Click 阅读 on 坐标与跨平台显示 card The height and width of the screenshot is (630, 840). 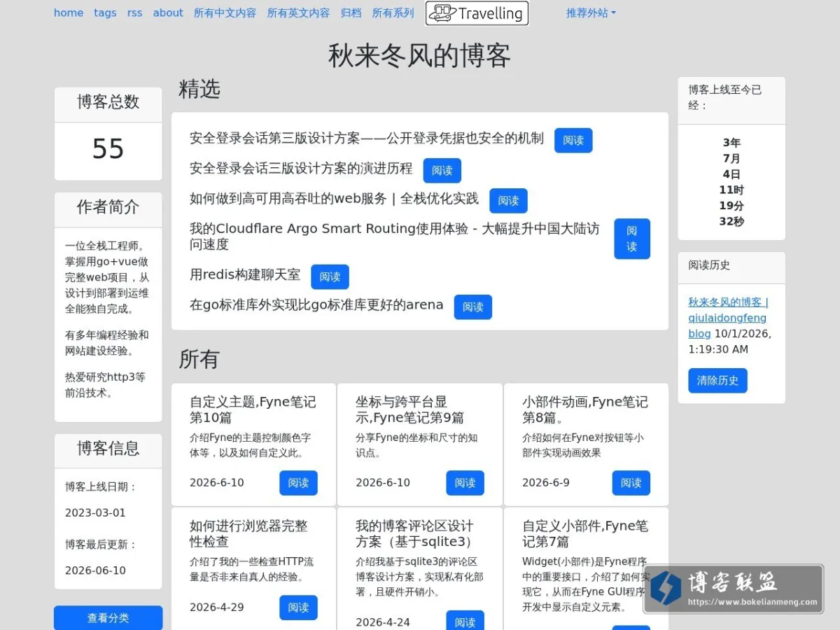click(x=465, y=483)
